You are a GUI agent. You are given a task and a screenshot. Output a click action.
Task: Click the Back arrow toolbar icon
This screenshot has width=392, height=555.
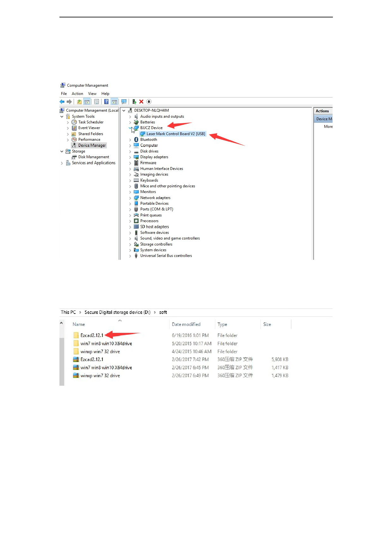pos(62,102)
